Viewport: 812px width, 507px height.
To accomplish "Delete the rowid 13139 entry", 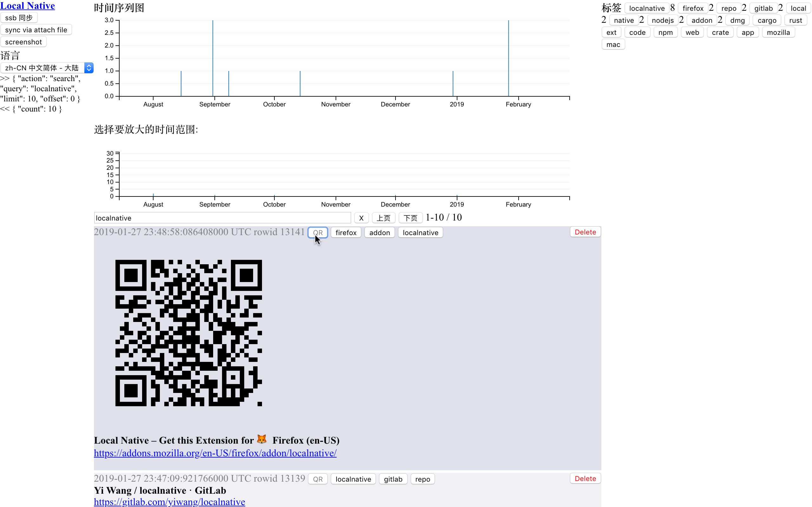I will tap(585, 478).
